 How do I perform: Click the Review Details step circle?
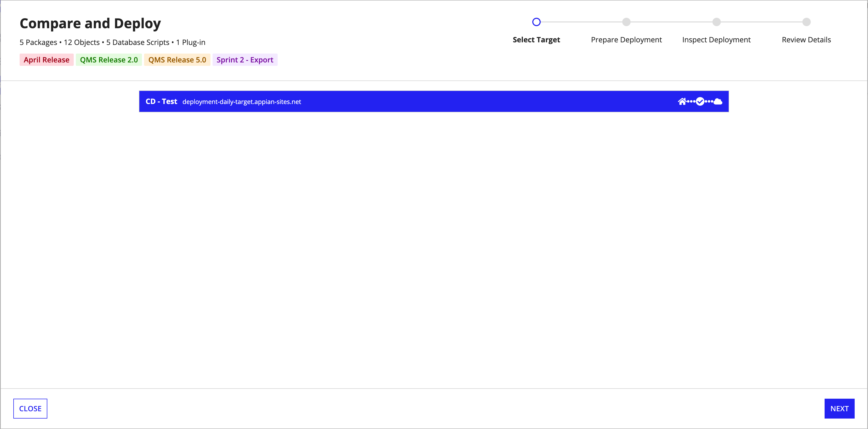[806, 22]
